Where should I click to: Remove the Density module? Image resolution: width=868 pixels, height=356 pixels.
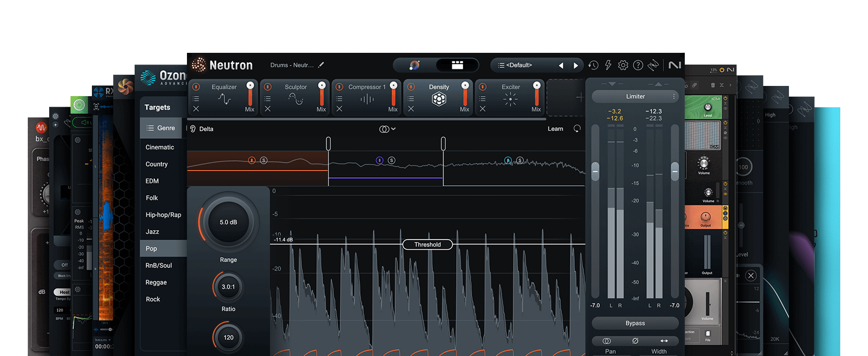(x=411, y=109)
